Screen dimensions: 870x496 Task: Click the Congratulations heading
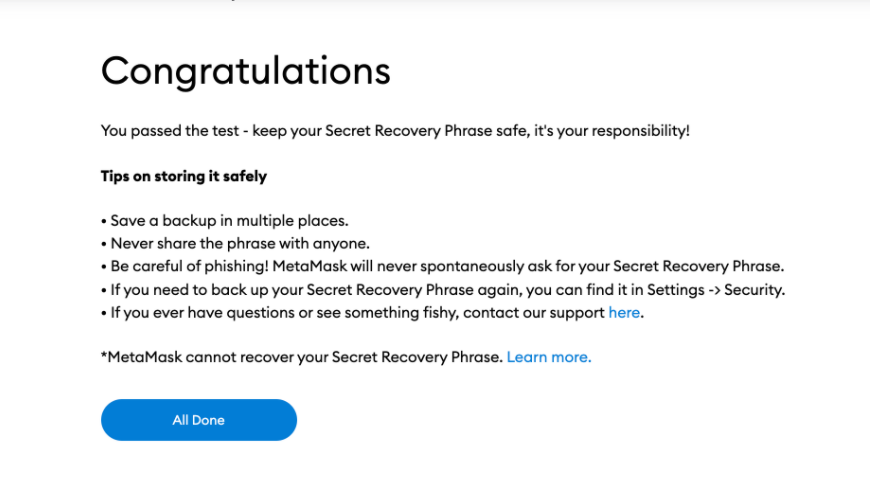tap(245, 72)
